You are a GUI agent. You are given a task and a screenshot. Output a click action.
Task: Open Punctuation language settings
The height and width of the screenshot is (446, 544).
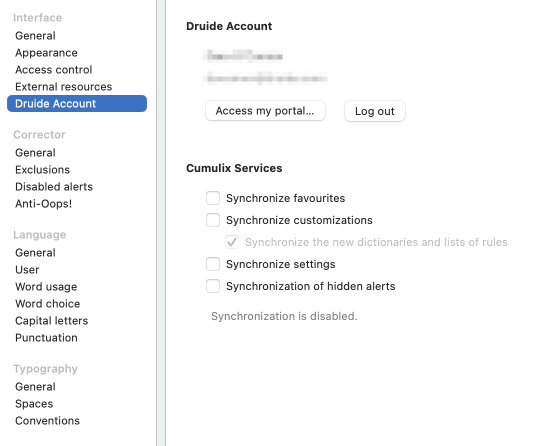tap(46, 337)
